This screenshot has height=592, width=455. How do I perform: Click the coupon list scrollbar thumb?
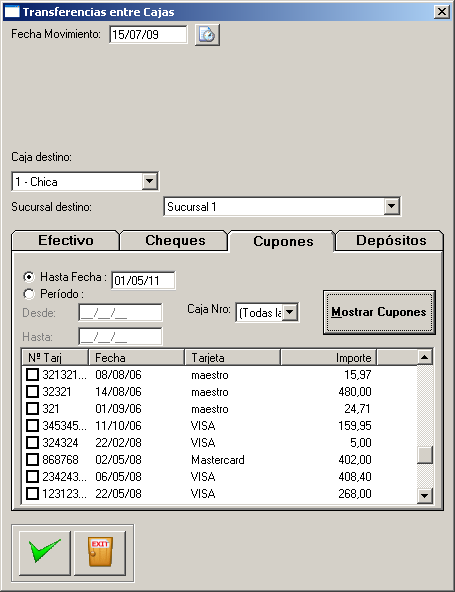pyautogui.click(x=425, y=455)
